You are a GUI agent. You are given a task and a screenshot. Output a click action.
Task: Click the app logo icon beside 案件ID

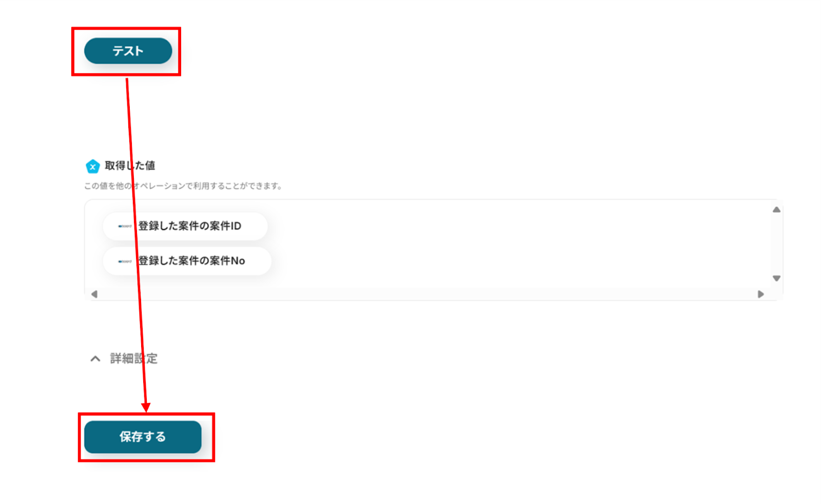125,226
